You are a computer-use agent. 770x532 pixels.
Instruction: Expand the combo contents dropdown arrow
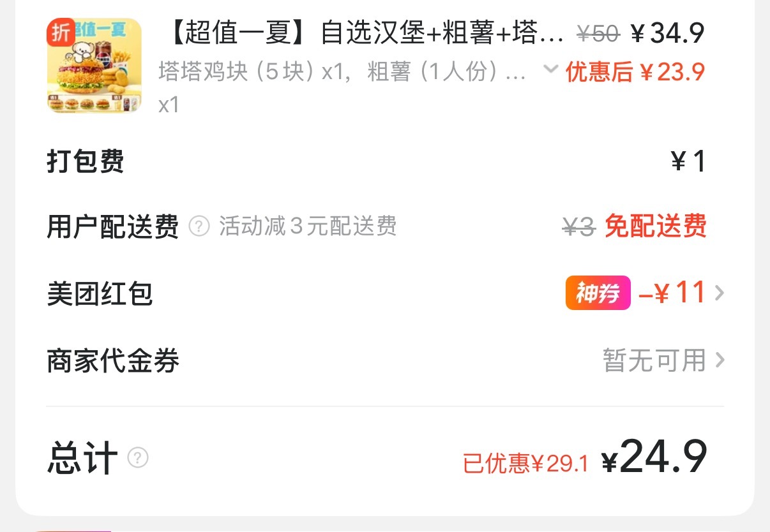tap(550, 69)
